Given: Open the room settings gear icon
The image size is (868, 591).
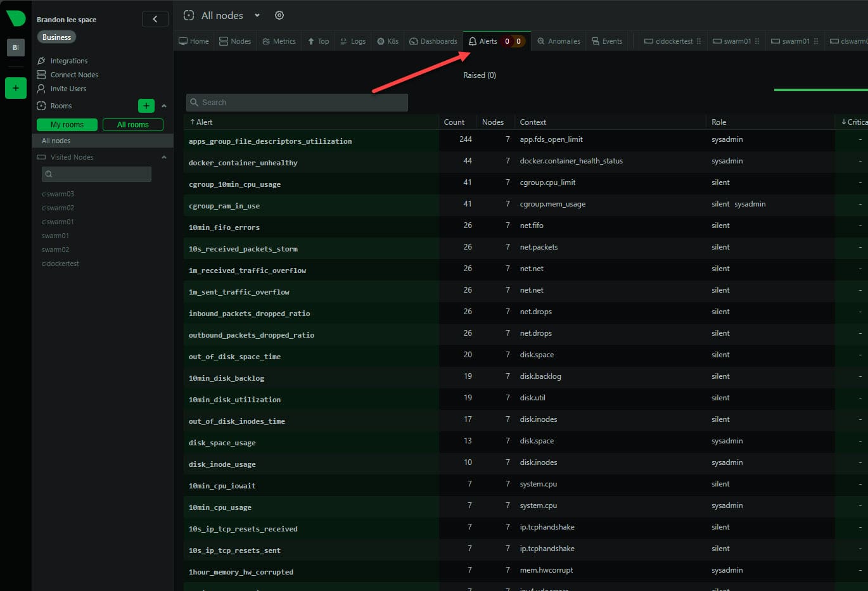Looking at the screenshot, I should point(279,15).
